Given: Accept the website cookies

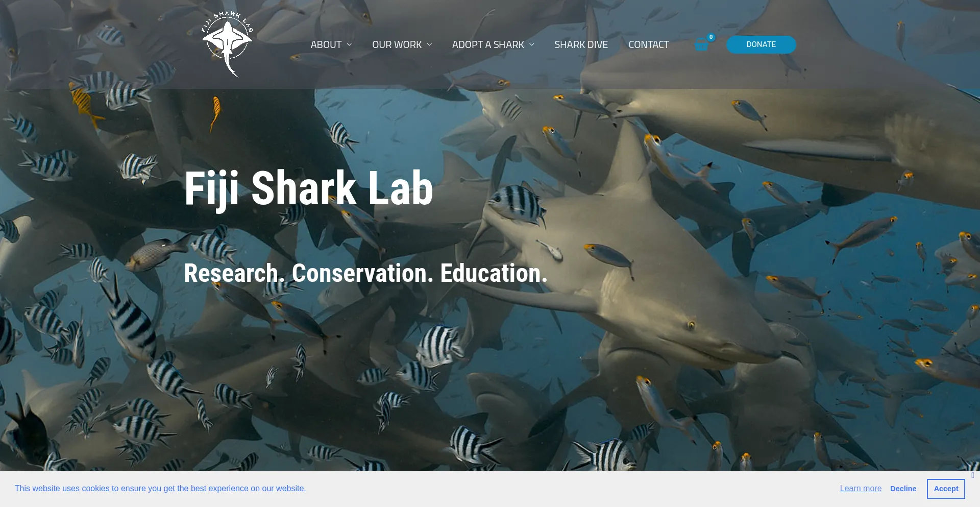Looking at the screenshot, I should [946, 489].
